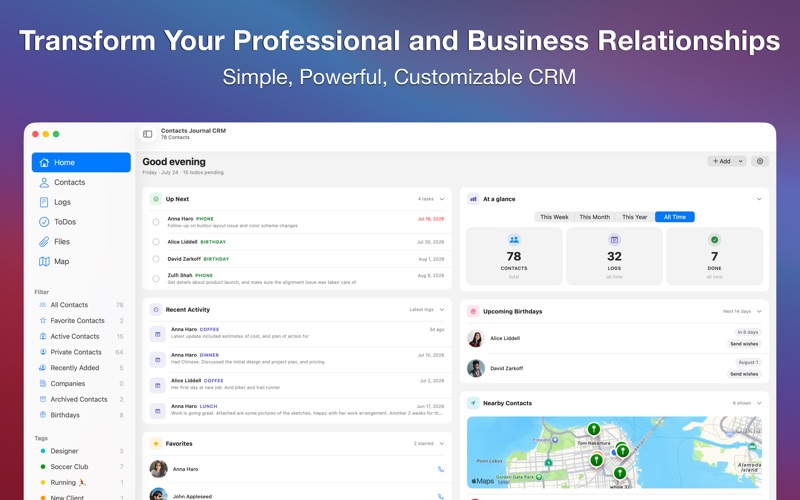Filter by All Contacts
The width and height of the screenshot is (800, 500).
click(x=81, y=305)
